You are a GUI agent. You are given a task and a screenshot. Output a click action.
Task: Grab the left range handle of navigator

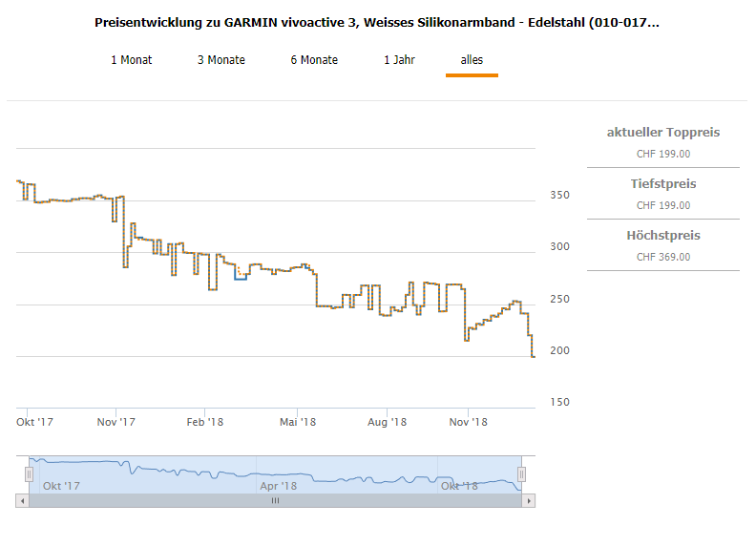[29, 474]
